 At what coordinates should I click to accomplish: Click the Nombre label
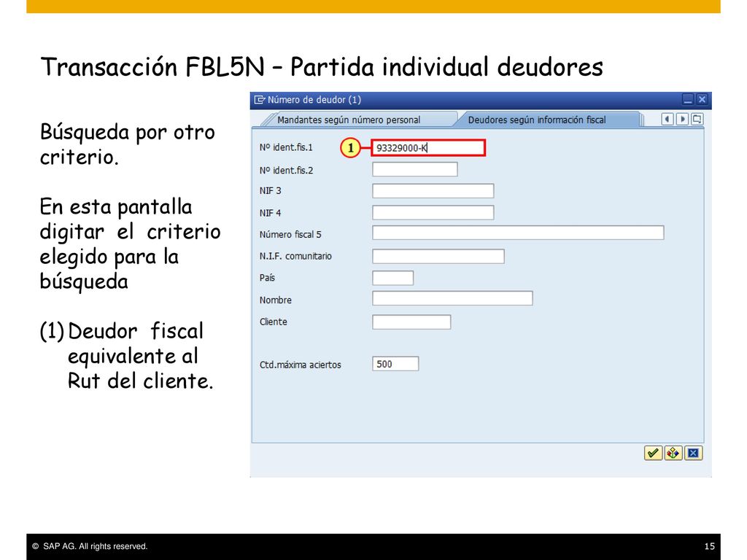point(275,300)
